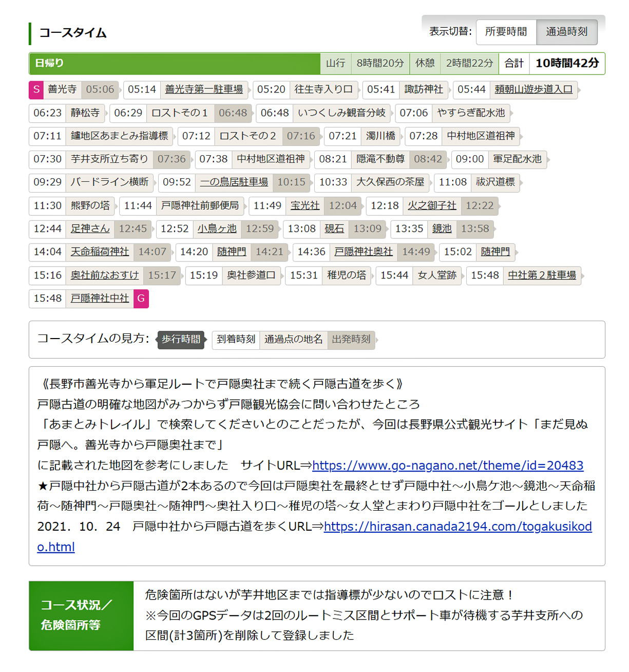Viewport: 629px width, 672px height.
Task: Click the 戸隠神社奥社 waypoint link
Action: pyautogui.click(x=363, y=252)
